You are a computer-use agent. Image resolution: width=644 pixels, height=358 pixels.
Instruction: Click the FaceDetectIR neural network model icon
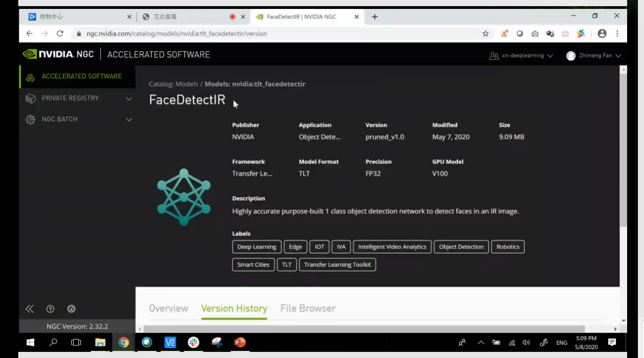184,197
